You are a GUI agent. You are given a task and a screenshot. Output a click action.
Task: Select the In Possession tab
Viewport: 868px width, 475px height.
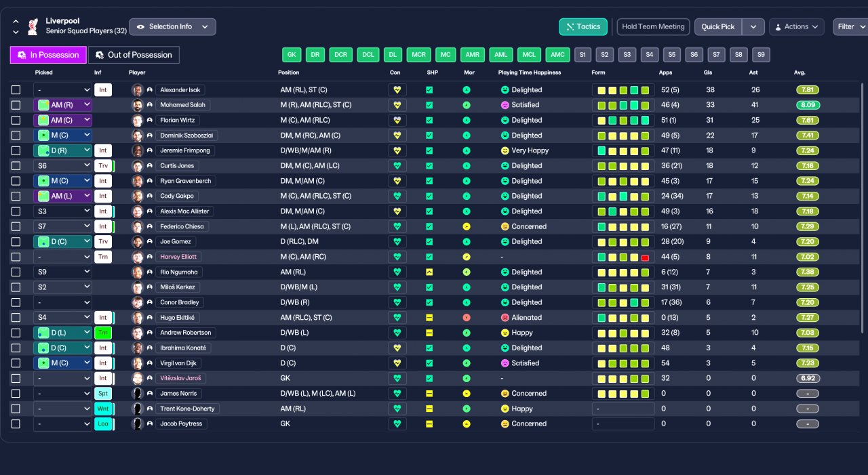[48, 55]
